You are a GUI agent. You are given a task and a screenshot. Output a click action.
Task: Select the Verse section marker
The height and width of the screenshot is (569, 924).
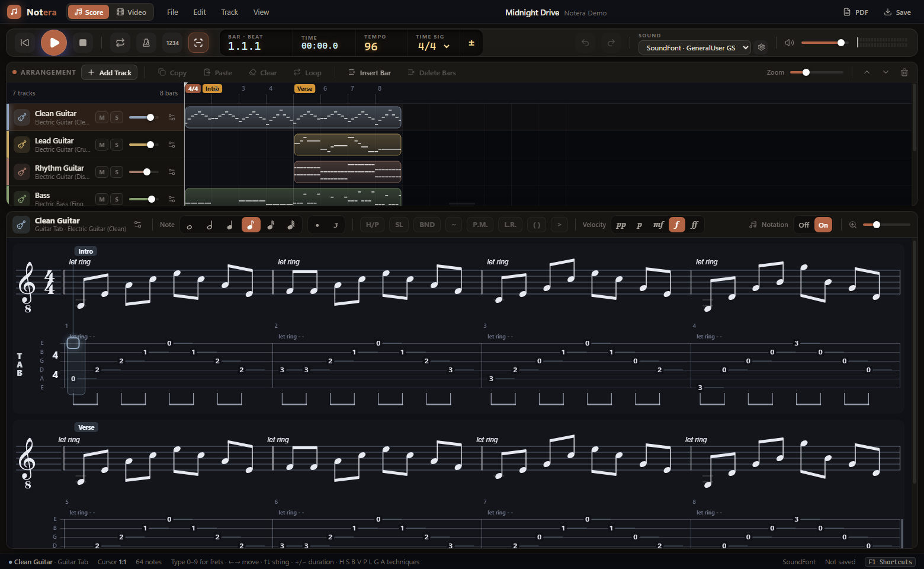tap(304, 88)
